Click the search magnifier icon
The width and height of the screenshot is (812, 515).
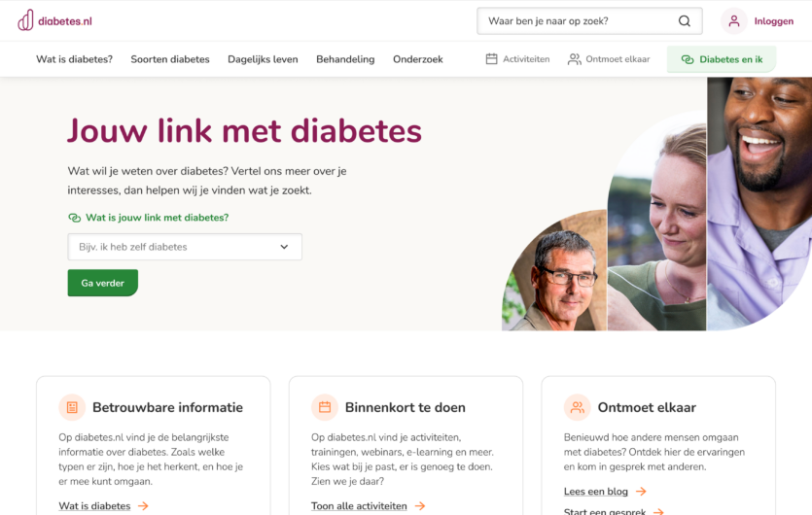(684, 21)
